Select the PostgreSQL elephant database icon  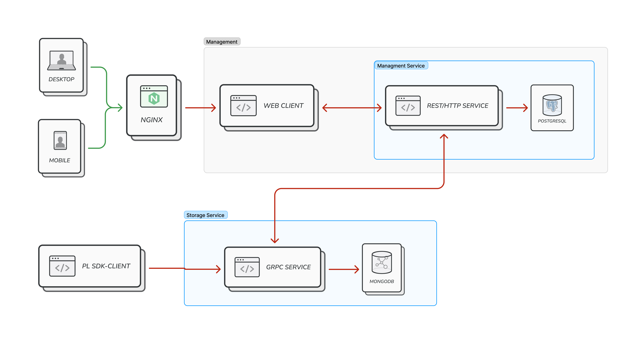coord(552,105)
